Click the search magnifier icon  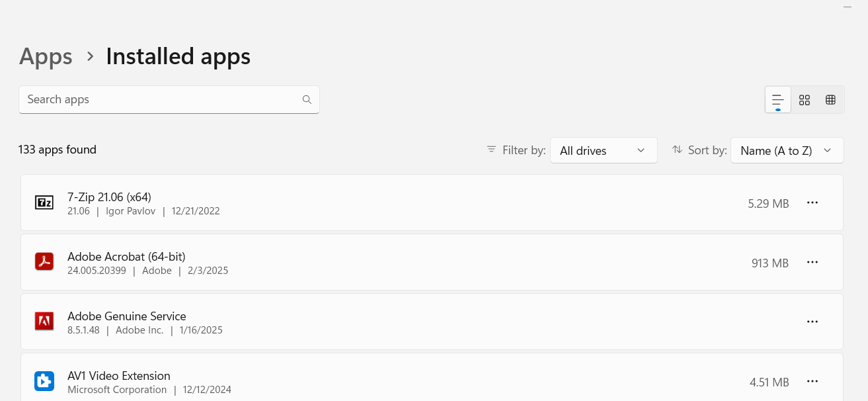(307, 100)
